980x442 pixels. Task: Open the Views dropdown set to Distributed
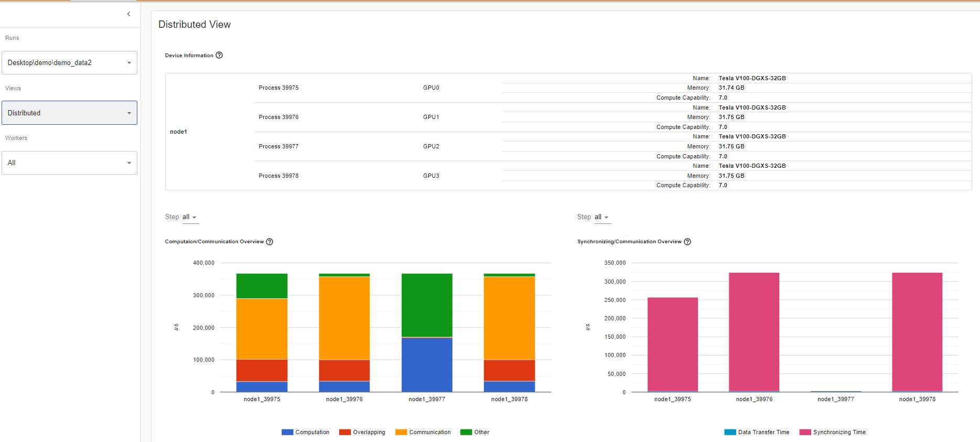69,113
